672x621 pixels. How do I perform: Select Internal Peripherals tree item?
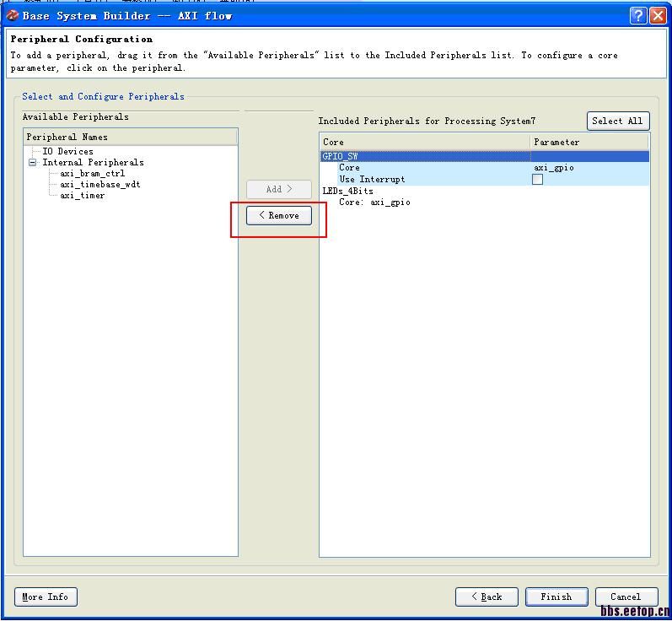pos(93,162)
